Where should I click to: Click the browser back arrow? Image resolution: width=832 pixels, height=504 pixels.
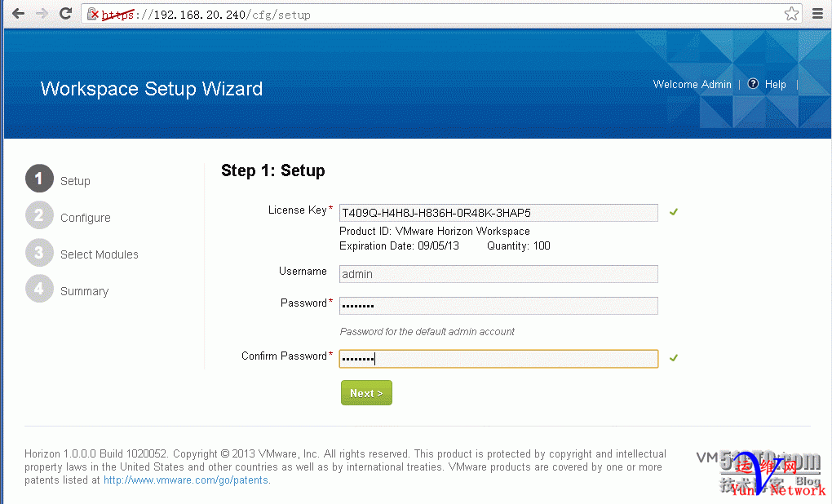(x=18, y=14)
